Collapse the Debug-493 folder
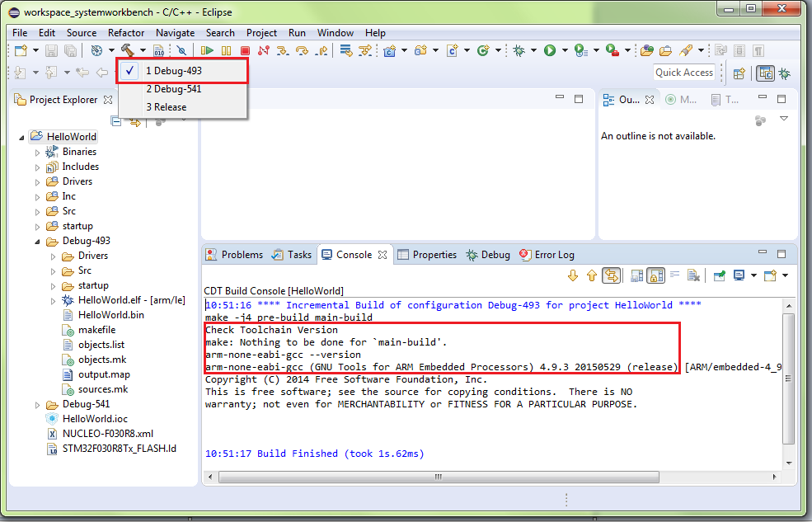This screenshot has height=522, width=812. click(x=37, y=242)
